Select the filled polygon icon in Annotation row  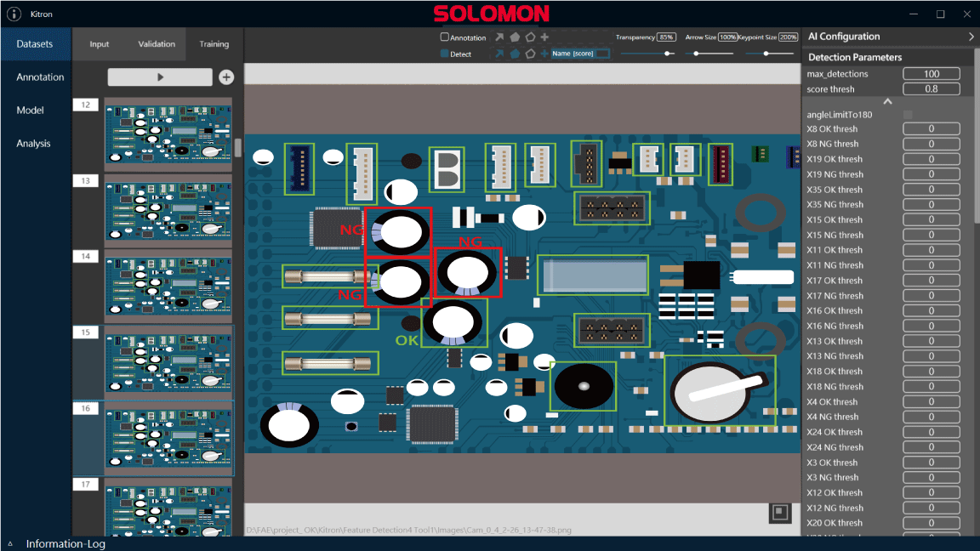515,37
